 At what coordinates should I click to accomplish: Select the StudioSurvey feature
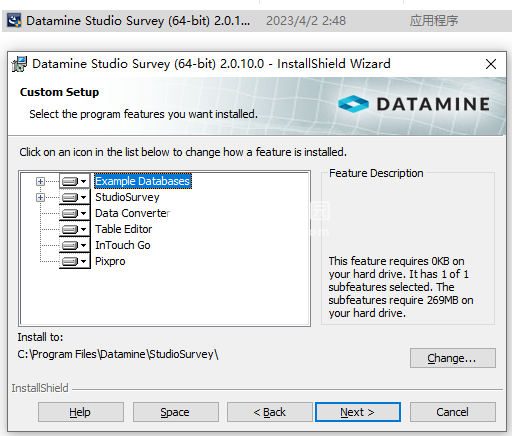click(x=127, y=197)
